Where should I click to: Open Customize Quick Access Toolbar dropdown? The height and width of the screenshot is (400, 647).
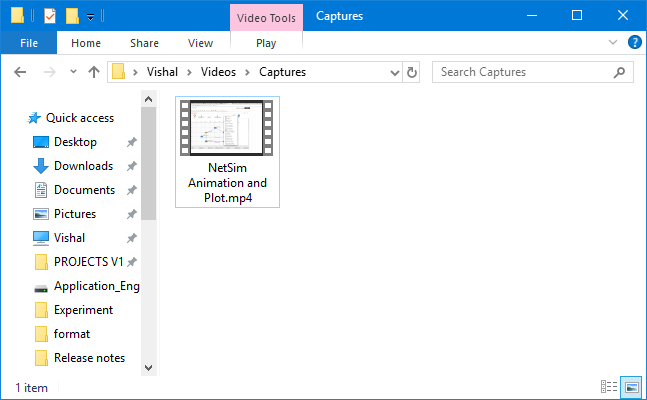pos(90,17)
